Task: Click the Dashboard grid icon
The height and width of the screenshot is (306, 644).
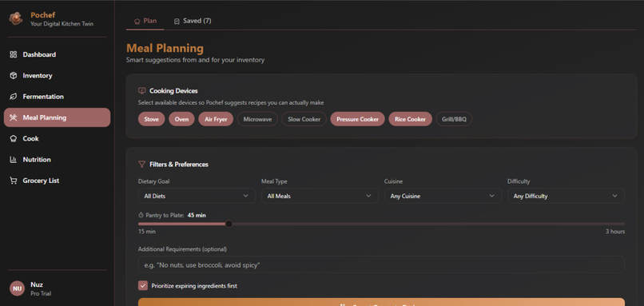Action: (x=13, y=54)
